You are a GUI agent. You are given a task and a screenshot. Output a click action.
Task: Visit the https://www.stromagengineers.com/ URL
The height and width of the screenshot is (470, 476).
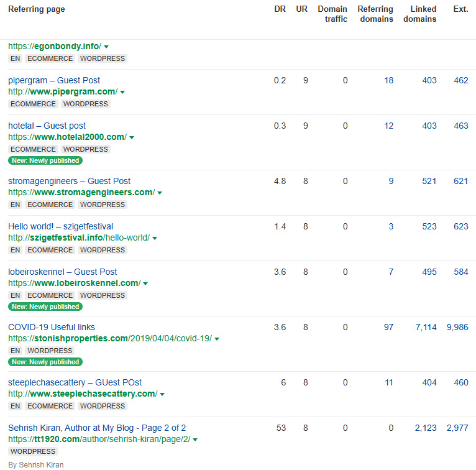(x=81, y=192)
